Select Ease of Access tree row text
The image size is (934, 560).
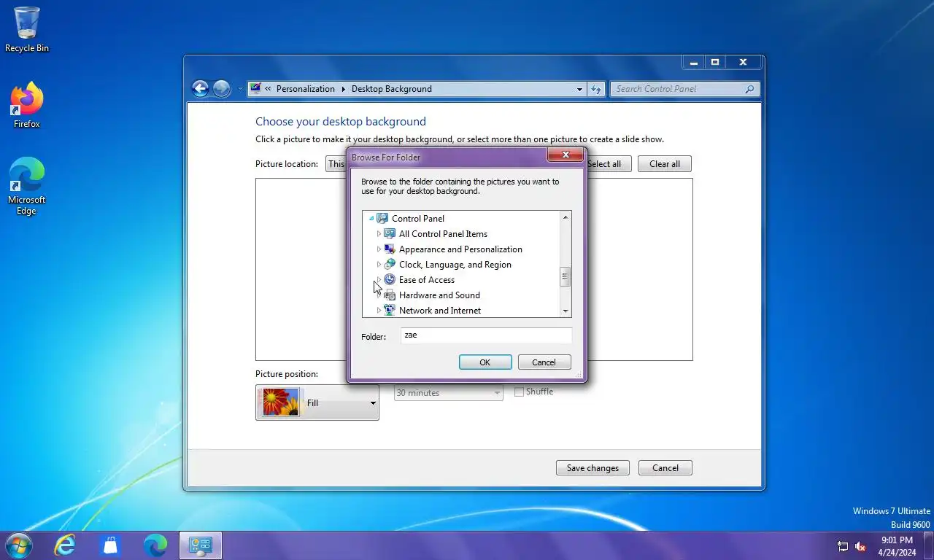[x=427, y=280]
